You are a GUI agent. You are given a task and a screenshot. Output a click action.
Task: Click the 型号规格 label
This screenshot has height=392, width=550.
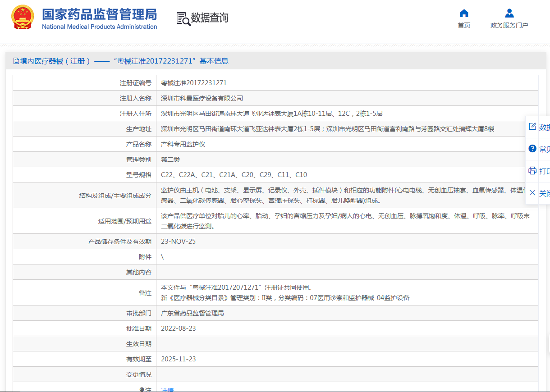[138, 175]
